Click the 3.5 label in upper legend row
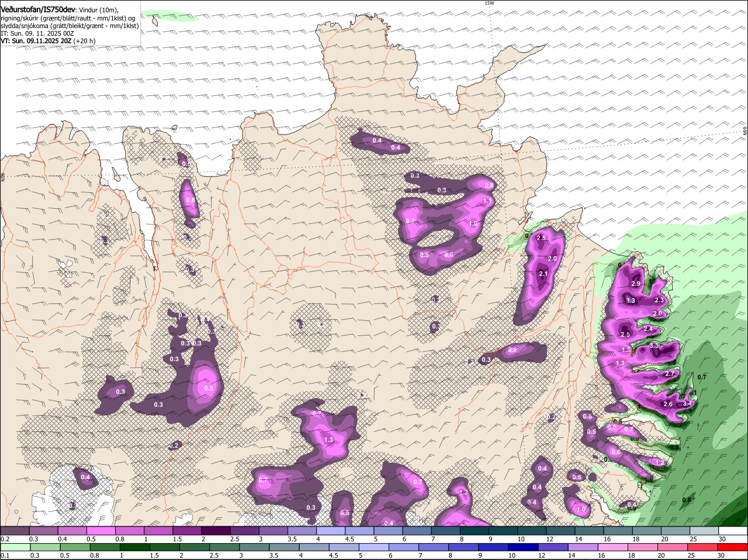Viewport: 748px width, 560px height. (x=292, y=539)
